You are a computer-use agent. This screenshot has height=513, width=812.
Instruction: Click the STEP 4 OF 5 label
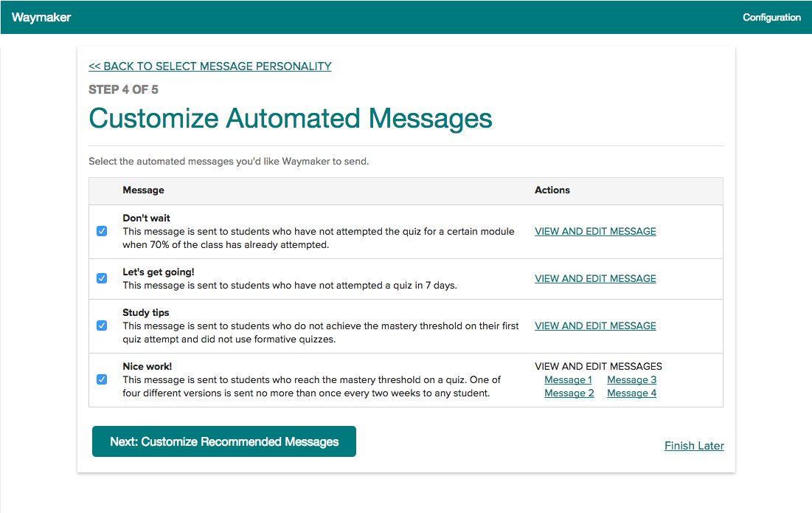pyautogui.click(x=123, y=89)
